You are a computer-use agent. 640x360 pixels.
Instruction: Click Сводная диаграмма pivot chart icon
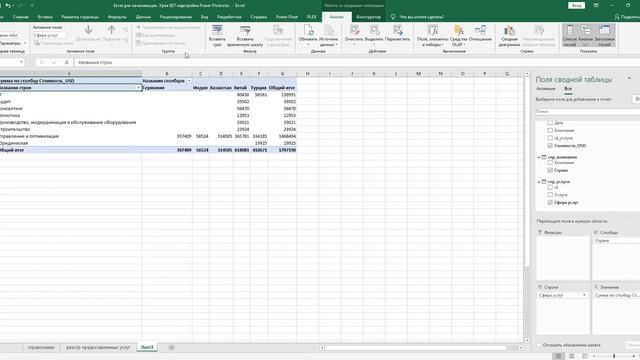509,30
